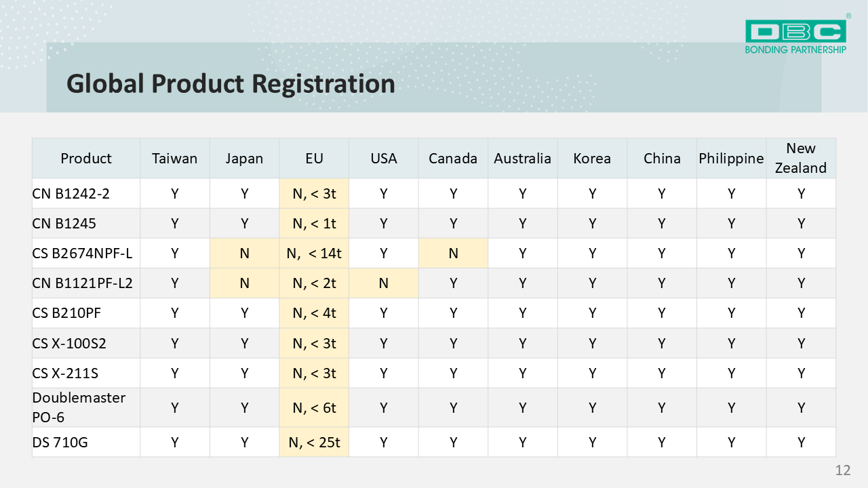The image size is (868, 488).
Task: Select the 'N, < 25t' EU cell
Action: coord(314,443)
